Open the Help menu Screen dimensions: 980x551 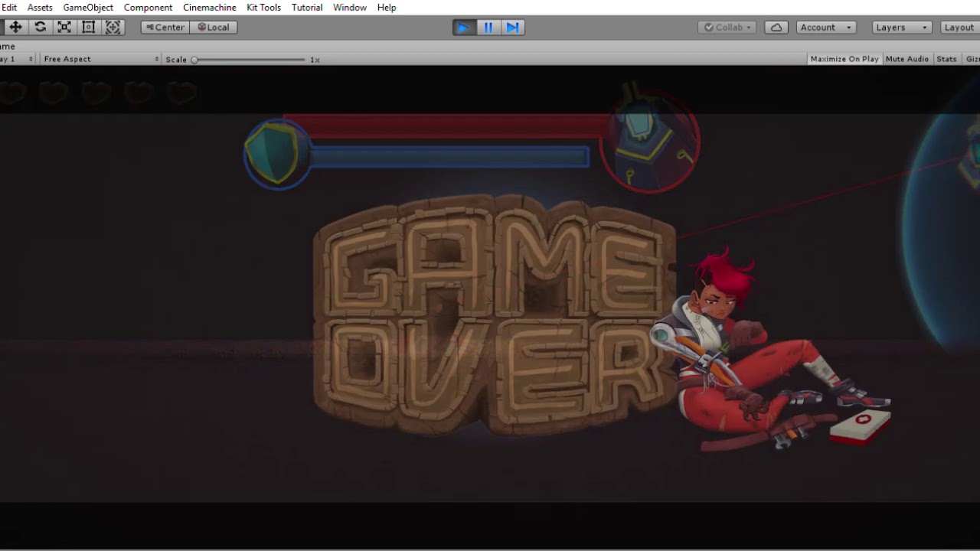[x=387, y=7]
